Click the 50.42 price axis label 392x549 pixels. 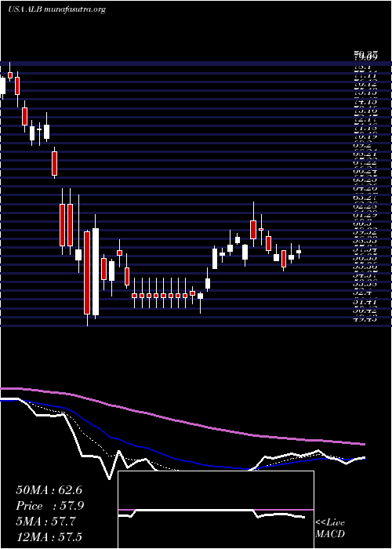(365, 311)
